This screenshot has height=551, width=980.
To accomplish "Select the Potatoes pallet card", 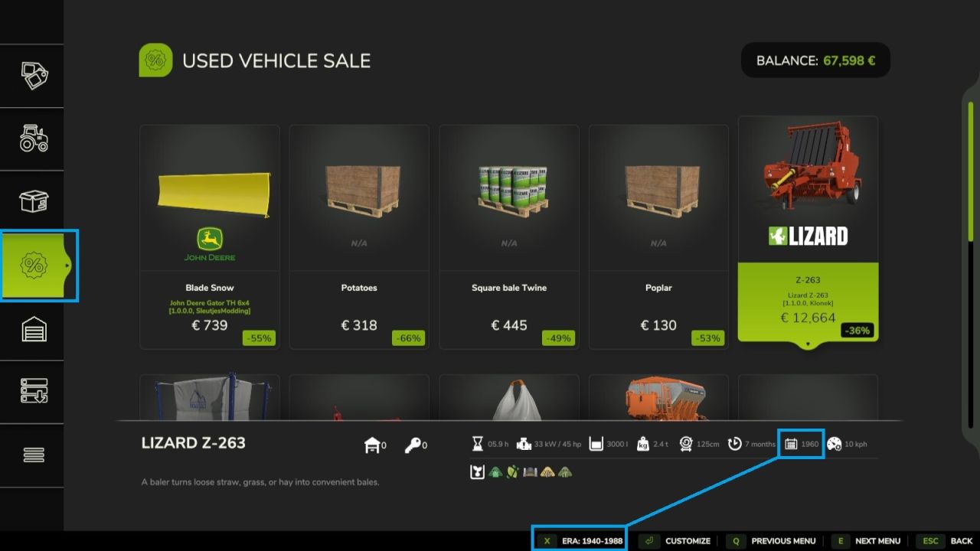I will [359, 236].
